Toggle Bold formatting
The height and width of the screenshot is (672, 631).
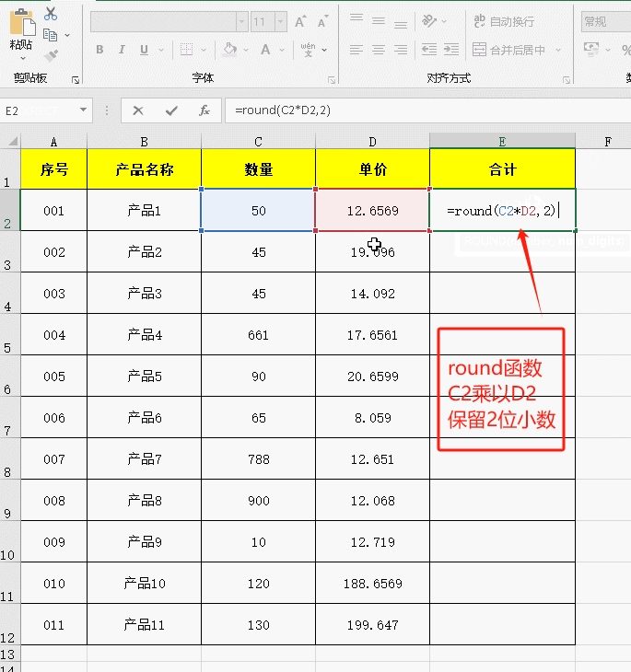point(100,50)
